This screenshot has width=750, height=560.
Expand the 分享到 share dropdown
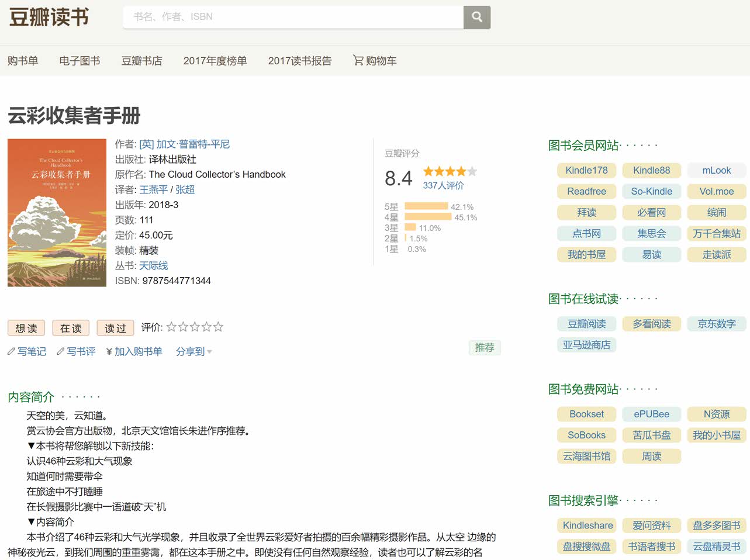tap(193, 351)
